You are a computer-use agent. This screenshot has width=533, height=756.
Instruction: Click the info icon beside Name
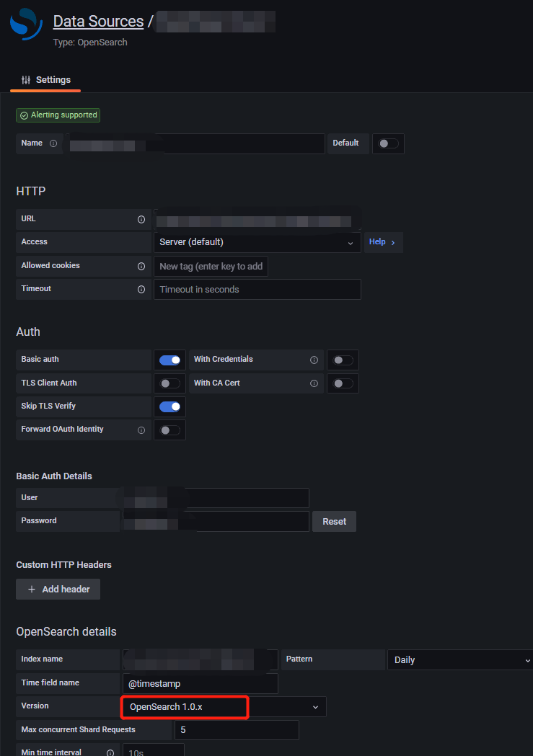53,143
